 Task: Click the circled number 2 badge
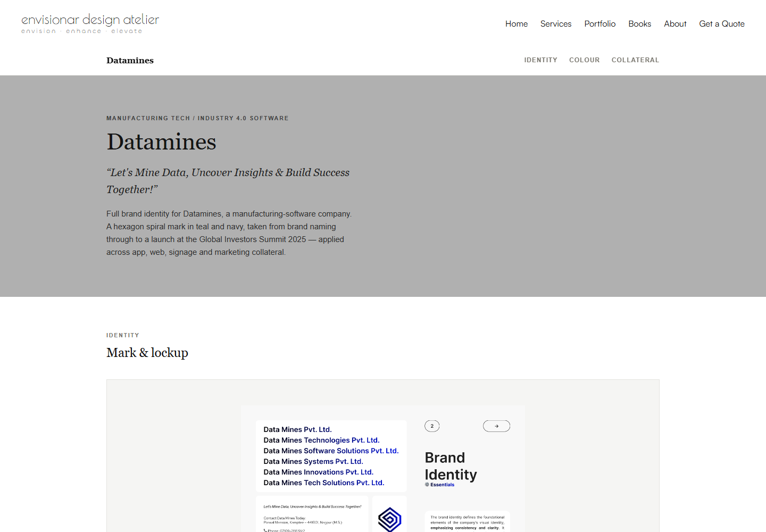tap(432, 426)
